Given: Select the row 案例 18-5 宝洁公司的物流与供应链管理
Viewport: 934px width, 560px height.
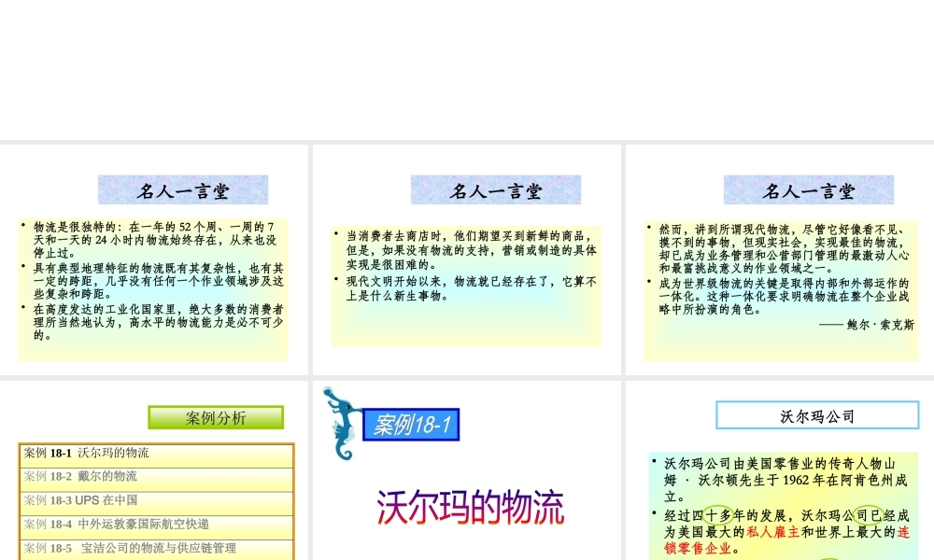Looking at the screenshot, I should (x=157, y=548).
